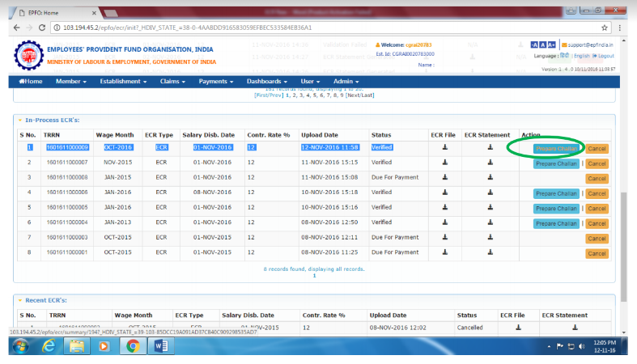Download ECR File for TRRN 1601611000001
The width and height of the screenshot is (637, 364).
(444, 253)
